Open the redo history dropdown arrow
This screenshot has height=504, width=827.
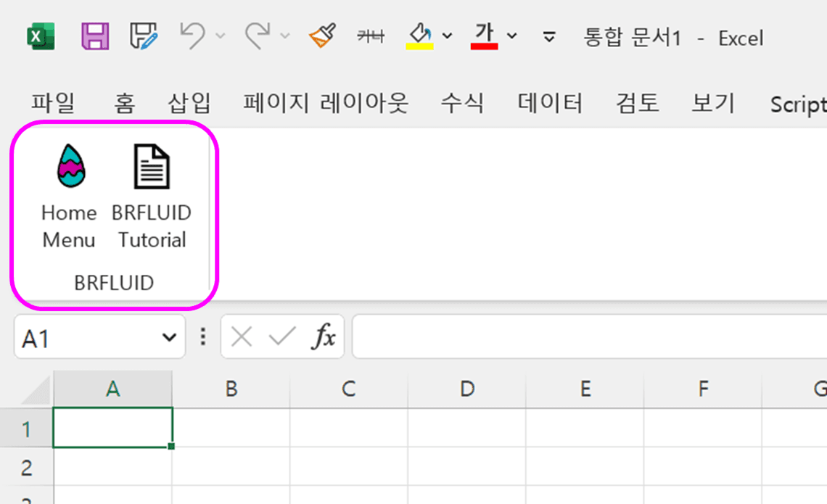[x=285, y=36]
